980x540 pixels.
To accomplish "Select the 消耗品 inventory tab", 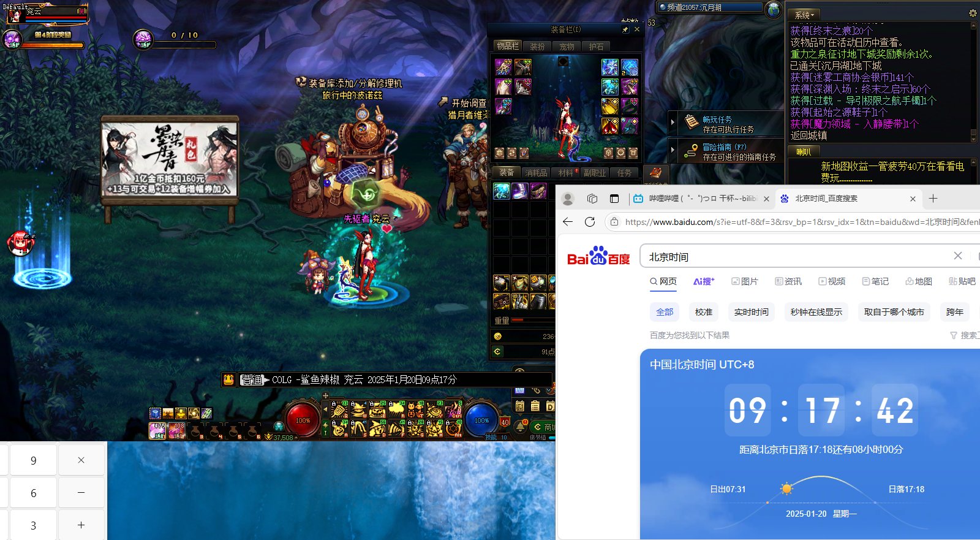I will [x=536, y=173].
